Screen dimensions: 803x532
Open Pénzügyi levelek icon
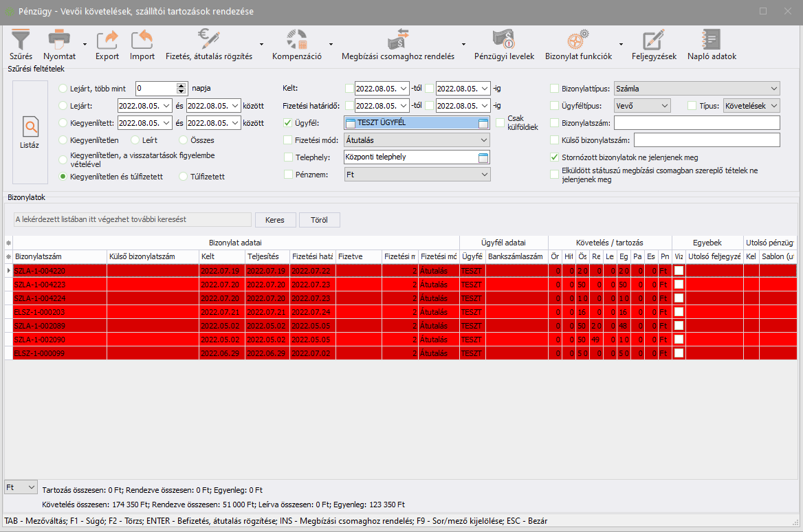point(504,38)
